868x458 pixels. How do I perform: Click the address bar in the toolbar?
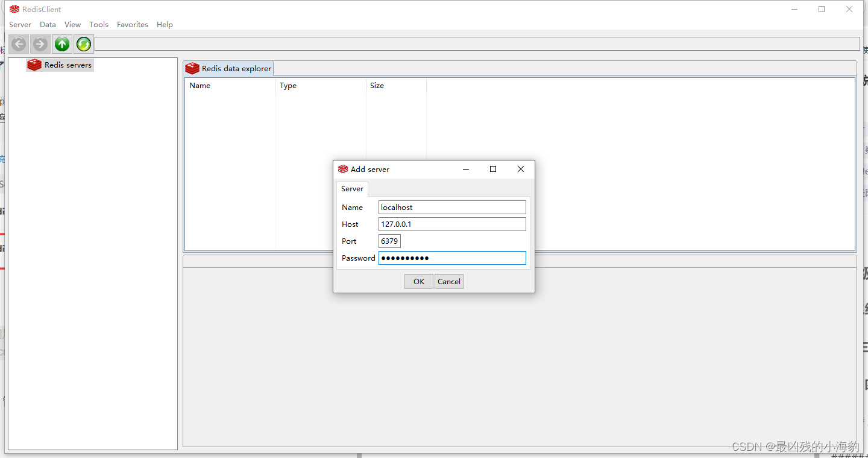pyautogui.click(x=477, y=44)
